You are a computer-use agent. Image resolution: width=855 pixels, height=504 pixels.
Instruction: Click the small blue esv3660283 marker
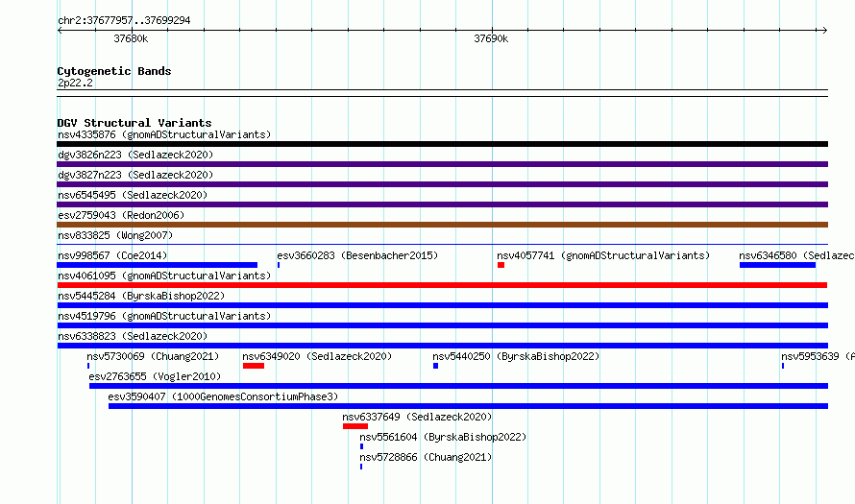[279, 265]
